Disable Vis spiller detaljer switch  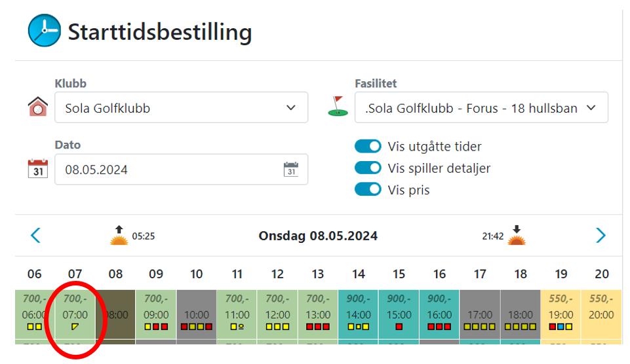368,168
